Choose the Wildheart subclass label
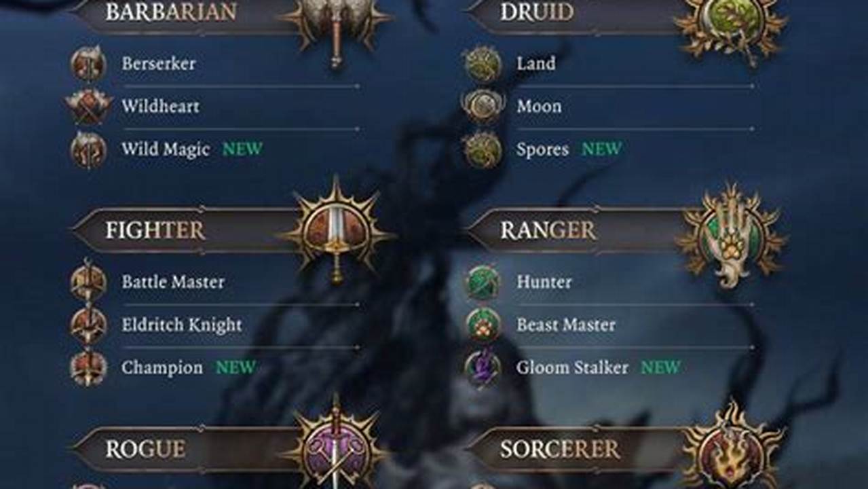868x489 pixels. click(x=160, y=107)
